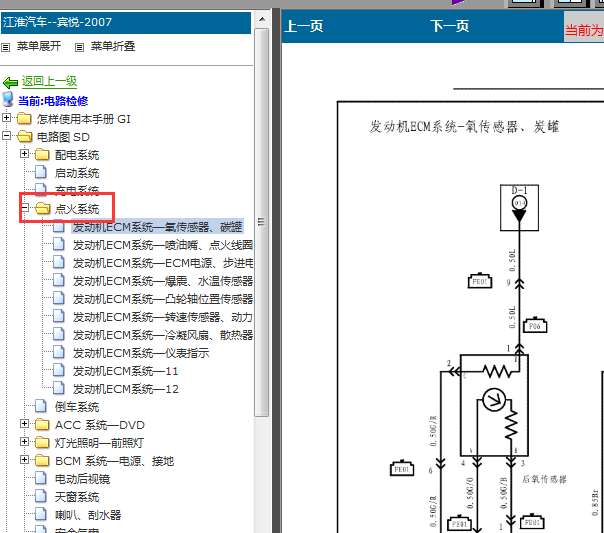The height and width of the screenshot is (533, 604).
Task: Click the green back arrow icon
Action: [x=10, y=82]
